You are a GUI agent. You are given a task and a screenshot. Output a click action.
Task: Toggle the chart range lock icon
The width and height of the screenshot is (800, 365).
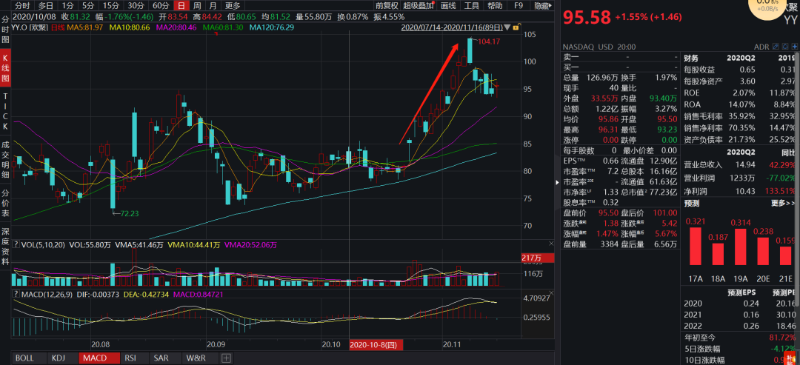pyautogui.click(x=516, y=27)
